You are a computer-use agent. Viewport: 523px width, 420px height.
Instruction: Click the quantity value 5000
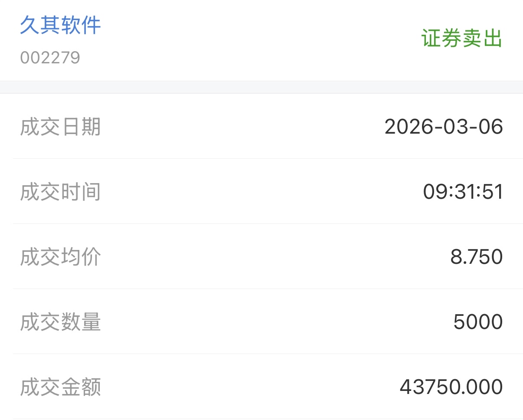tap(478, 322)
